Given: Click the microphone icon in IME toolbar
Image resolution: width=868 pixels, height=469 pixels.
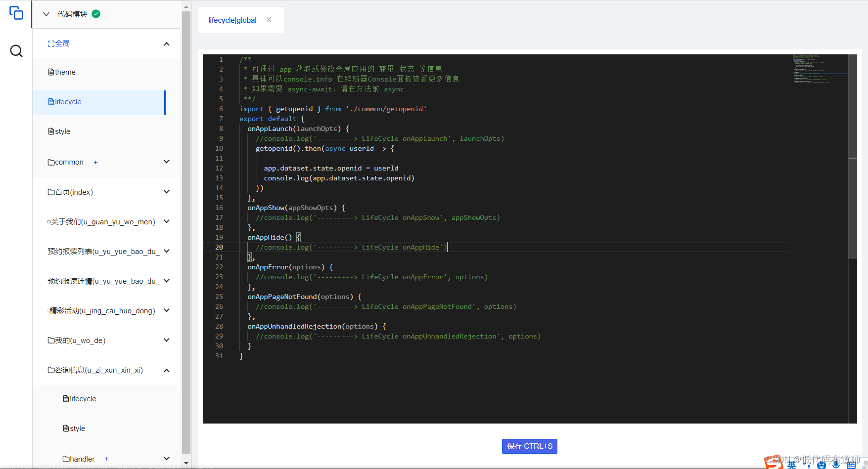Looking at the screenshot, I should coord(836,464).
